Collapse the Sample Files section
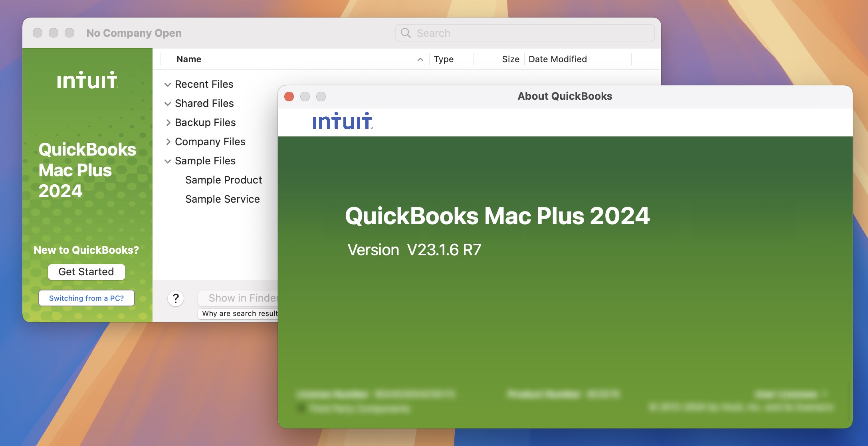868x446 pixels. tap(167, 160)
